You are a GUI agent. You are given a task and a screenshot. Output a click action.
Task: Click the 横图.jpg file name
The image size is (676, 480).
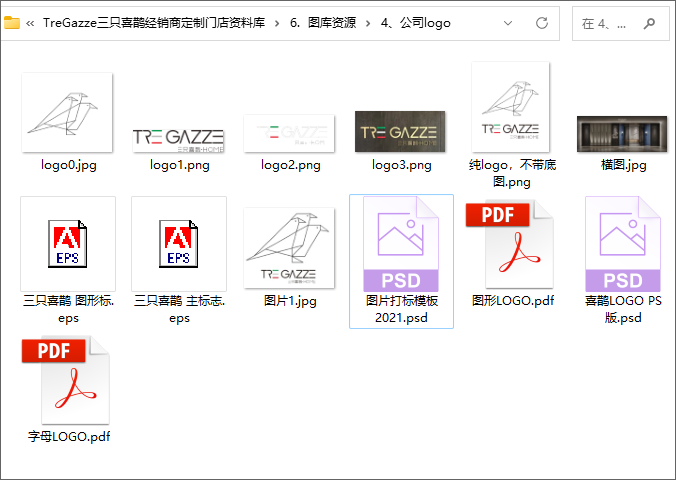623,165
